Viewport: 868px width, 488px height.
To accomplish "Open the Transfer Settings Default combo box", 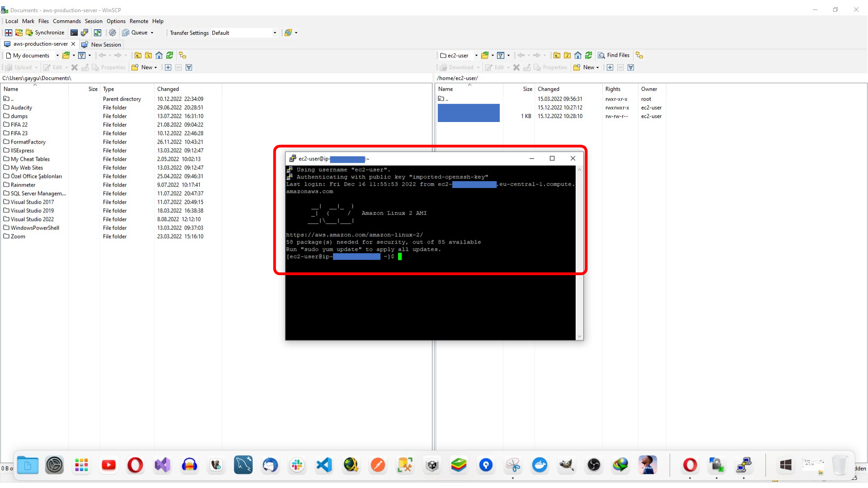I will [x=244, y=33].
